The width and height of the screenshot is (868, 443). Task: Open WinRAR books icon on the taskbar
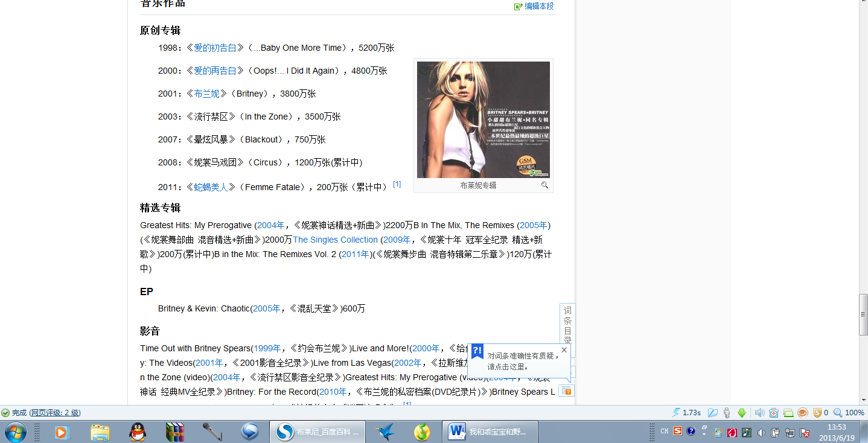coord(175,432)
